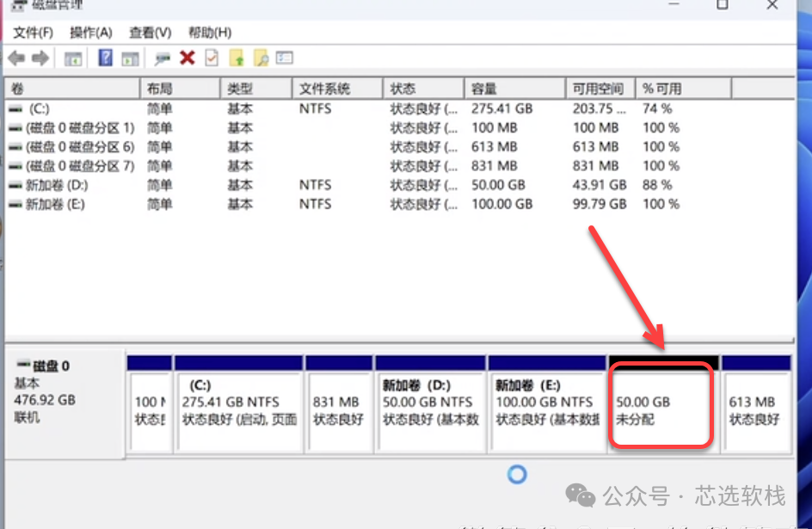Click the Back arrow toolbar icon

[16, 58]
